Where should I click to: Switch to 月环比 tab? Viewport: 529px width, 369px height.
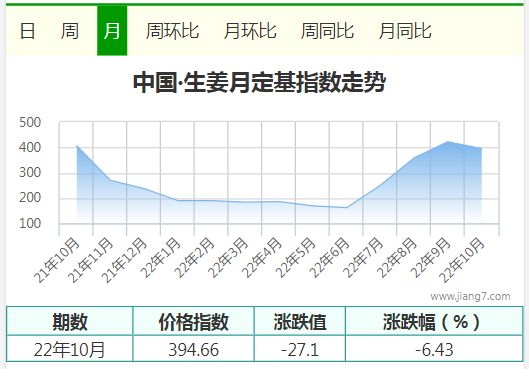pos(250,31)
